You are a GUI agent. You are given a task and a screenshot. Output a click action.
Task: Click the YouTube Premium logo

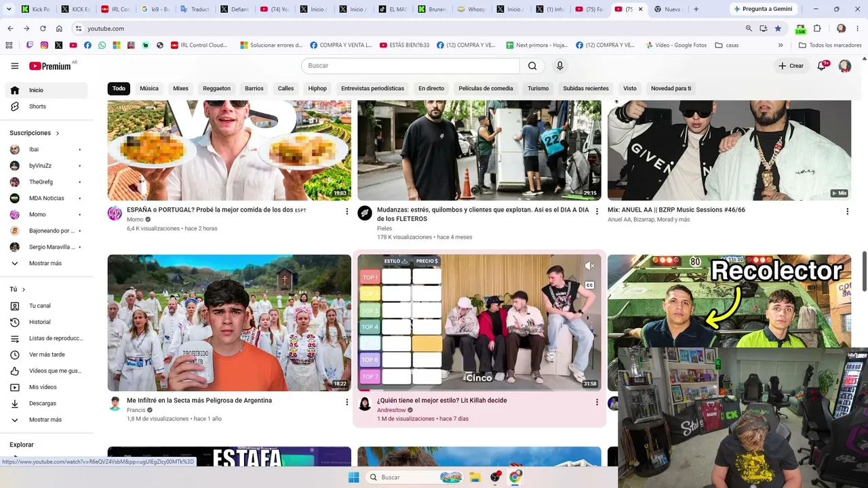click(x=50, y=66)
